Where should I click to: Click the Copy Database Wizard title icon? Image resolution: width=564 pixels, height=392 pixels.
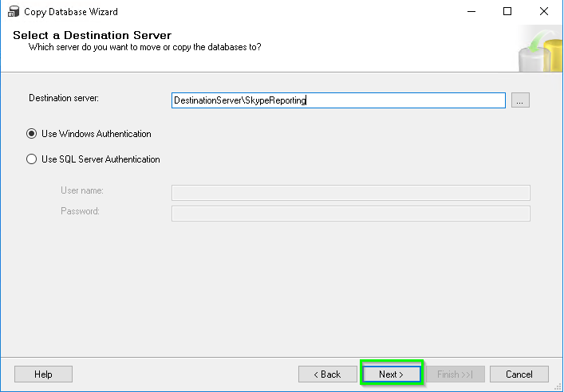click(x=14, y=11)
